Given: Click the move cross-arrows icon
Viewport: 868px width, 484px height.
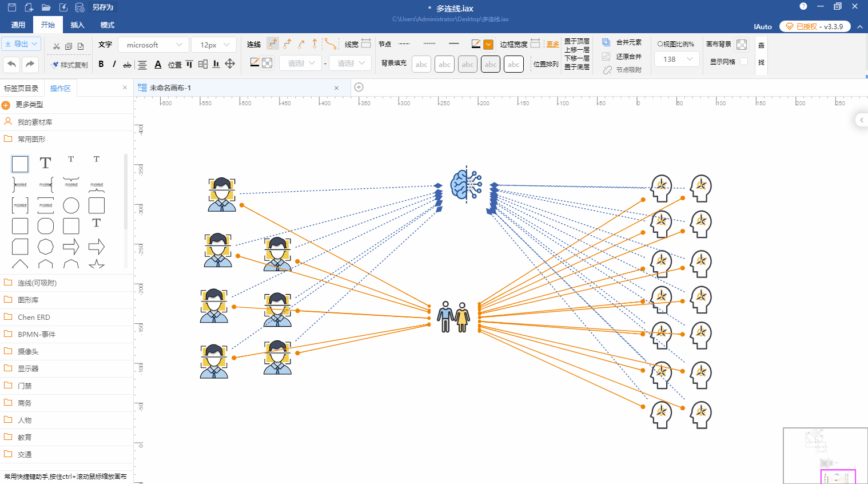Looking at the screenshot, I should [x=230, y=64].
